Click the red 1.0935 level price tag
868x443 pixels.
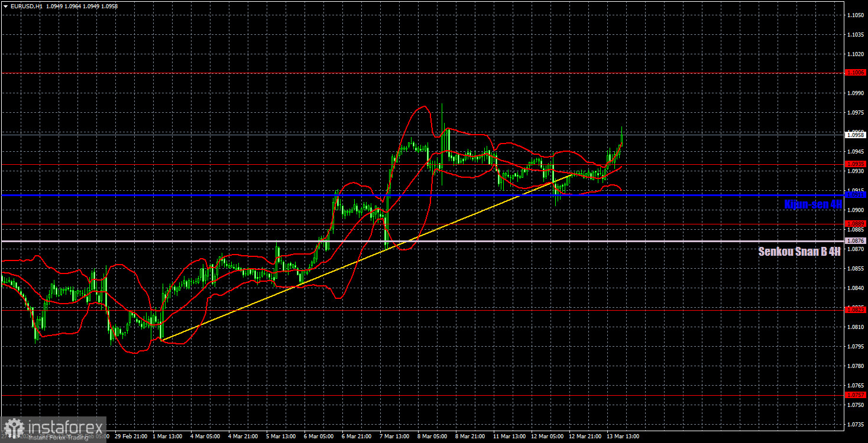tap(856, 164)
